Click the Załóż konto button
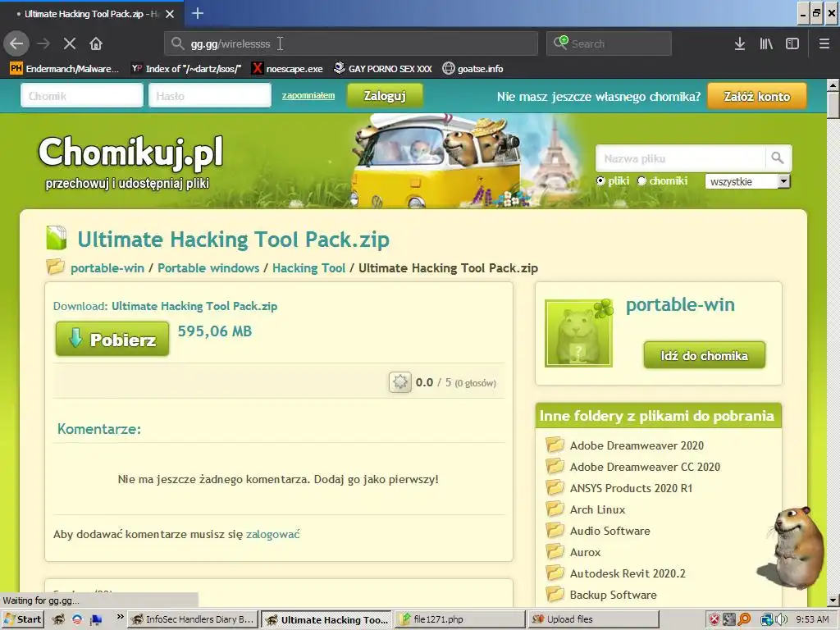 coord(757,97)
